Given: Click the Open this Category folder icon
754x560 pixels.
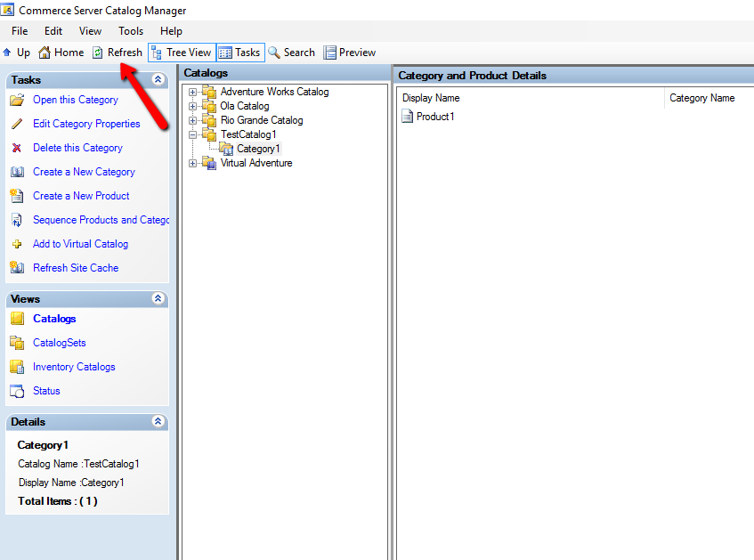Looking at the screenshot, I should 17,100.
